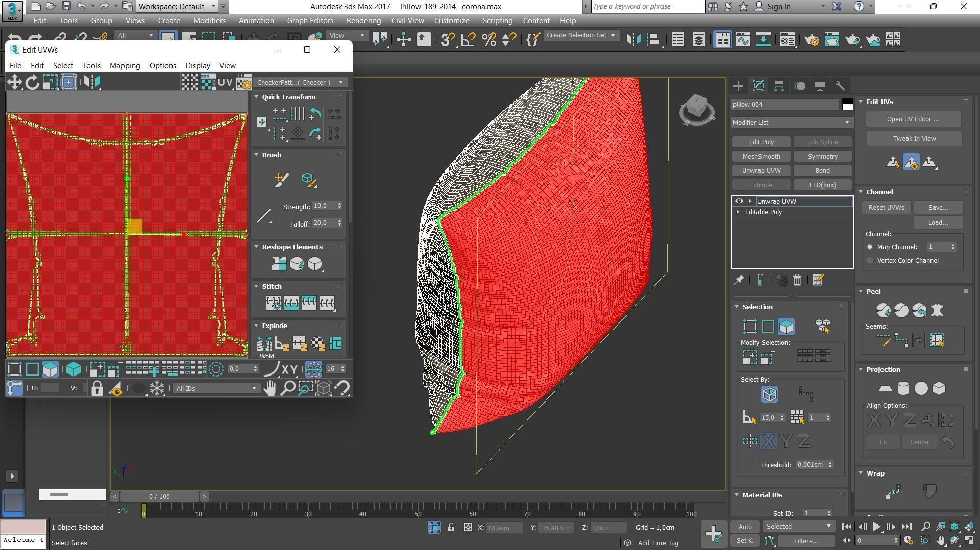Click the Rotate tool in Edit UVWs toolbar

click(x=32, y=82)
